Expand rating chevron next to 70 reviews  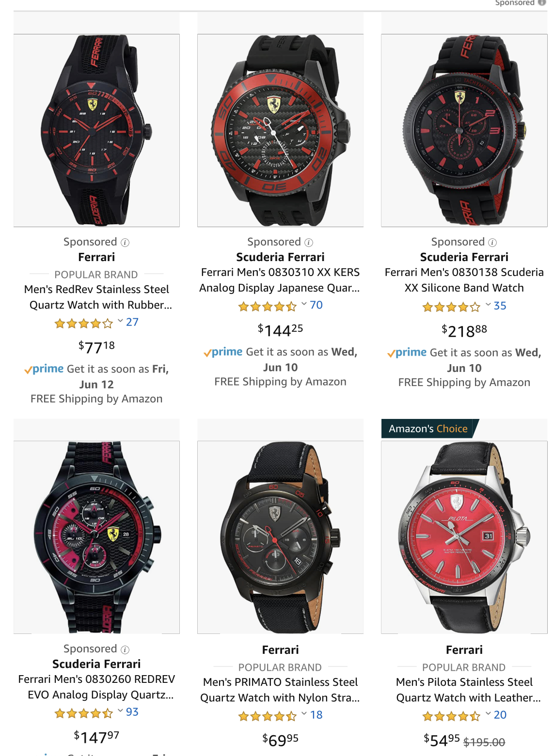coord(304,304)
